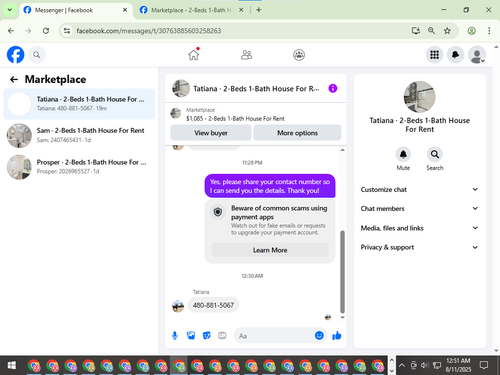Open the Facebook logo home link
This screenshot has width=500, height=375.
click(x=15, y=55)
